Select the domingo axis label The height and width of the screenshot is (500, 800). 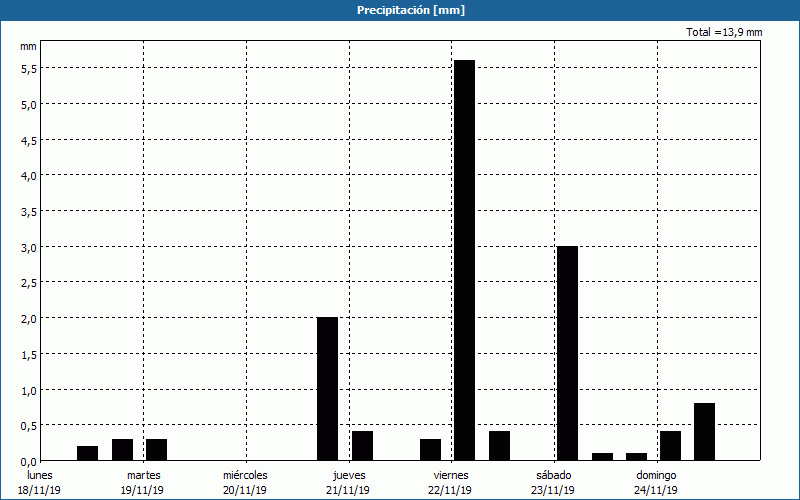pyautogui.click(x=657, y=476)
